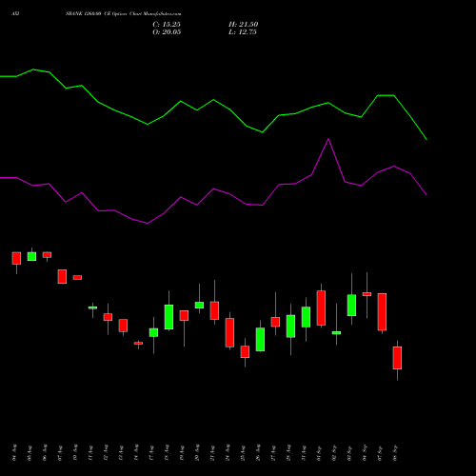The height and width of the screenshot is (476, 476).
Task: Click the 24 Aug date label
Action: tap(228, 452)
